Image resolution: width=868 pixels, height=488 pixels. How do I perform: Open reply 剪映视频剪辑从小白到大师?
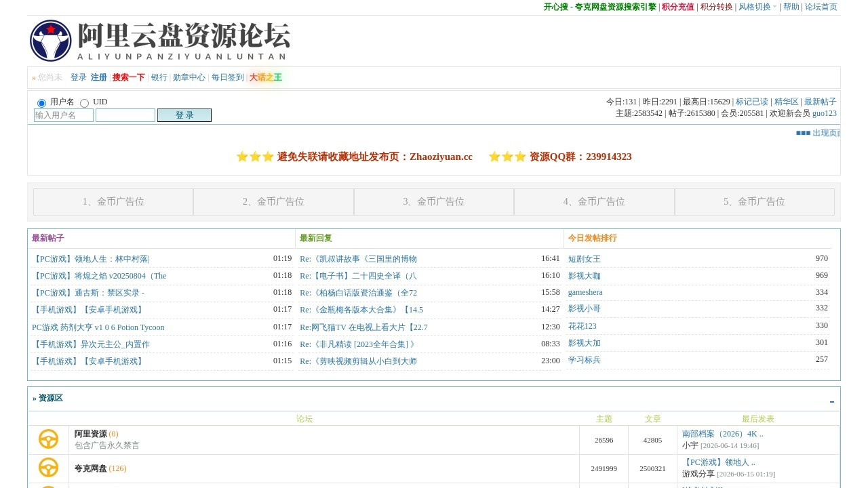358,361
